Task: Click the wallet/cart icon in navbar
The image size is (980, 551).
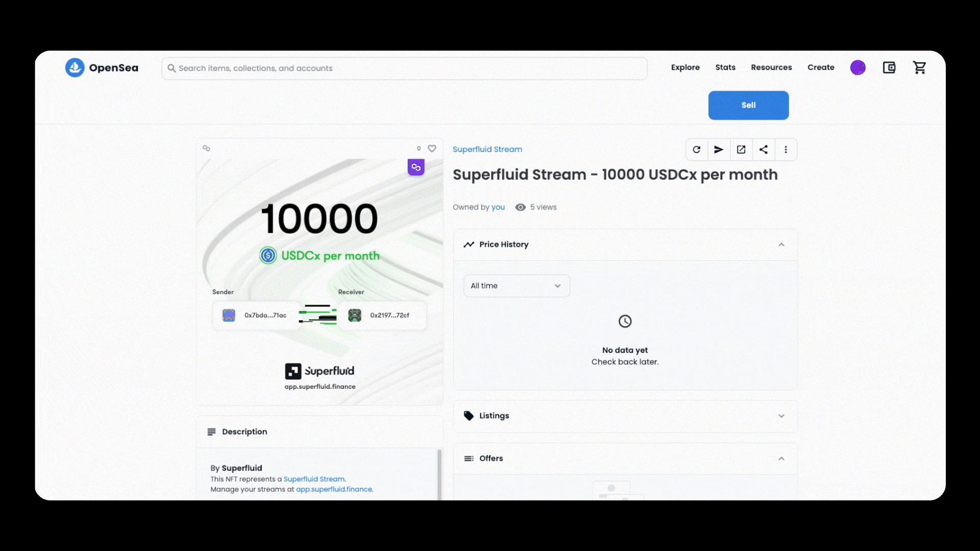Action: coord(889,67)
